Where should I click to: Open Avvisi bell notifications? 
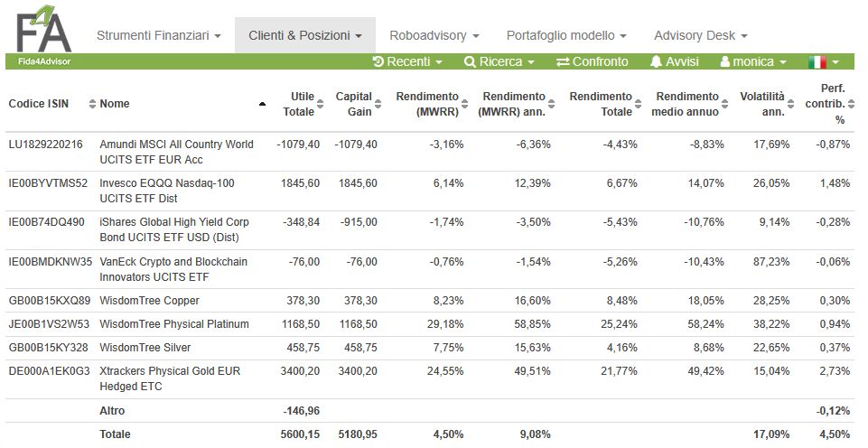674,61
